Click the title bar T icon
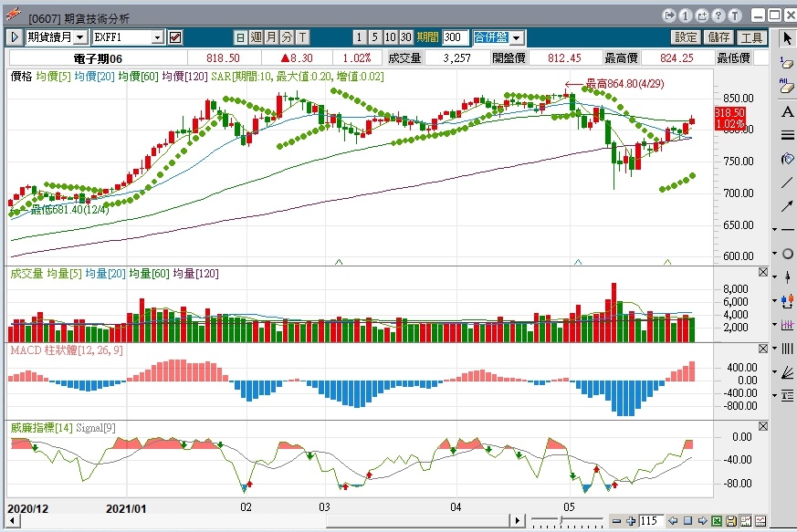 click(x=735, y=16)
